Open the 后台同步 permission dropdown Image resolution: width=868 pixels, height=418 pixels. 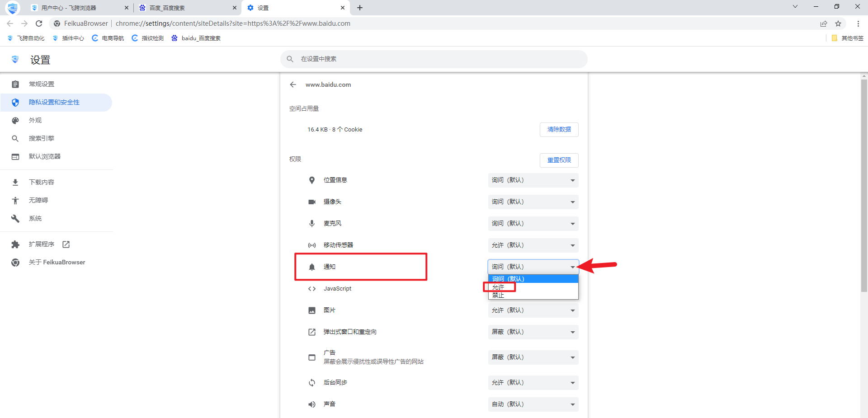(533, 383)
